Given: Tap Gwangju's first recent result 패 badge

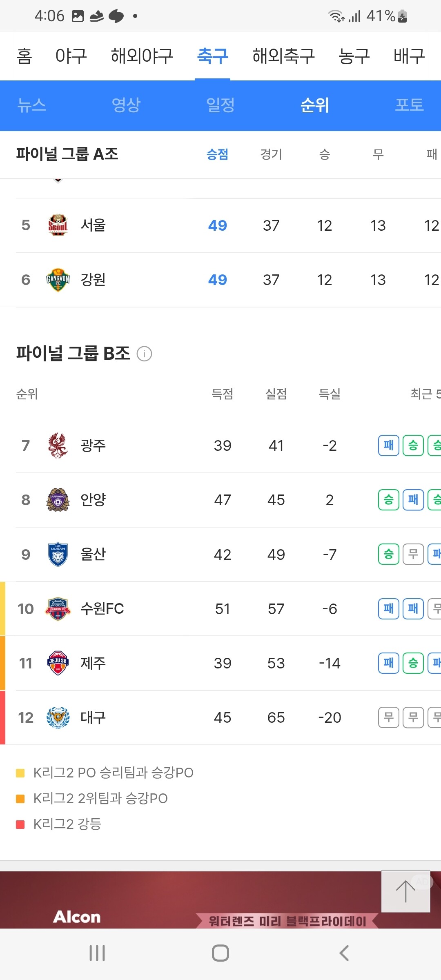Looking at the screenshot, I should [388, 445].
